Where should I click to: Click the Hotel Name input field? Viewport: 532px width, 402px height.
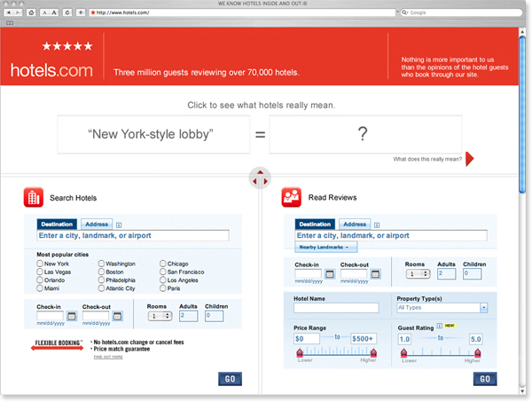pos(336,308)
